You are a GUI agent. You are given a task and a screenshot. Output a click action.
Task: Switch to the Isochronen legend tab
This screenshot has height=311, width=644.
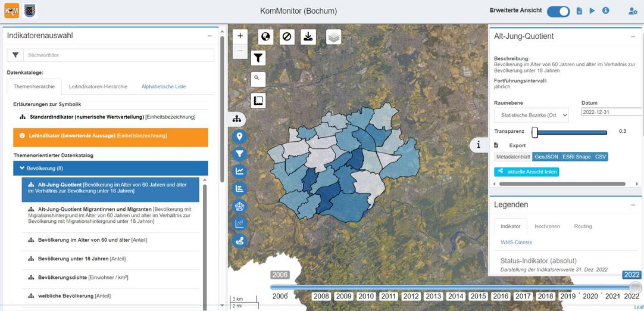[x=546, y=226]
